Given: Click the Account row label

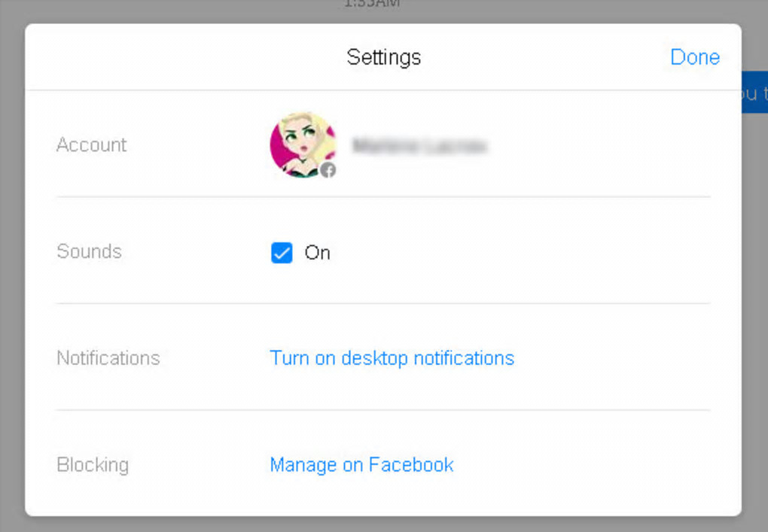Looking at the screenshot, I should point(92,144).
